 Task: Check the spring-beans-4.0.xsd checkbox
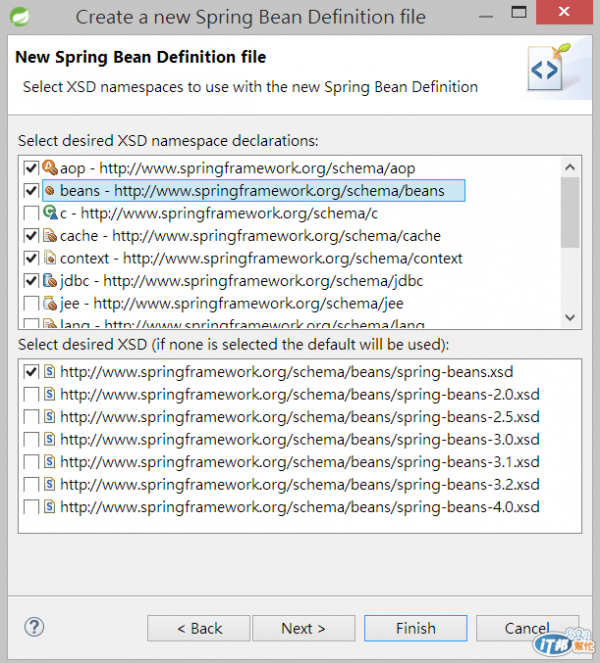[x=31, y=507]
